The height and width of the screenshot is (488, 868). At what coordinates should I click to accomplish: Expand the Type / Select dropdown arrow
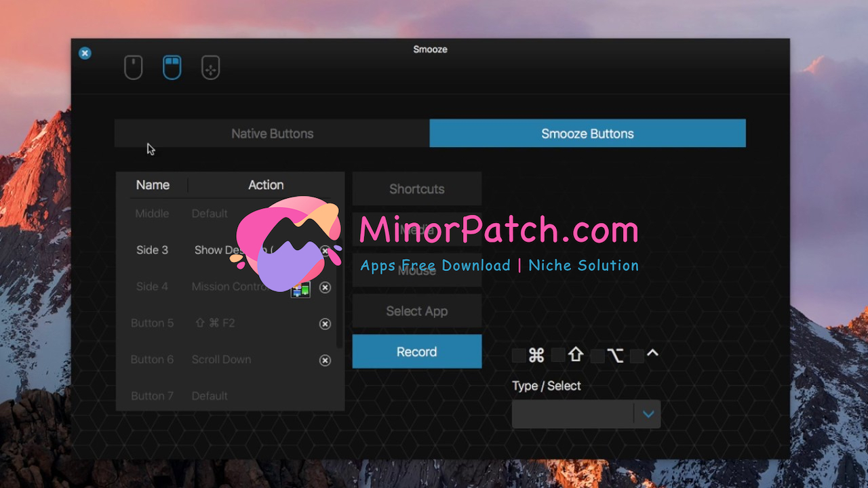click(x=648, y=414)
